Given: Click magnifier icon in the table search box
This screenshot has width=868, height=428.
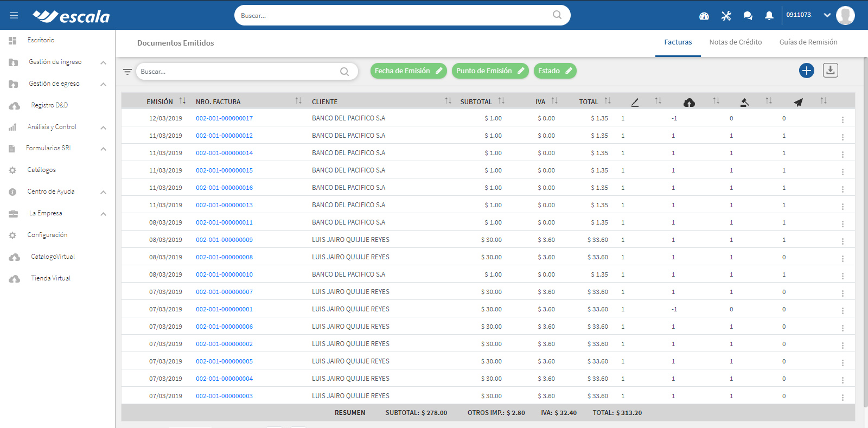Looking at the screenshot, I should coord(344,72).
